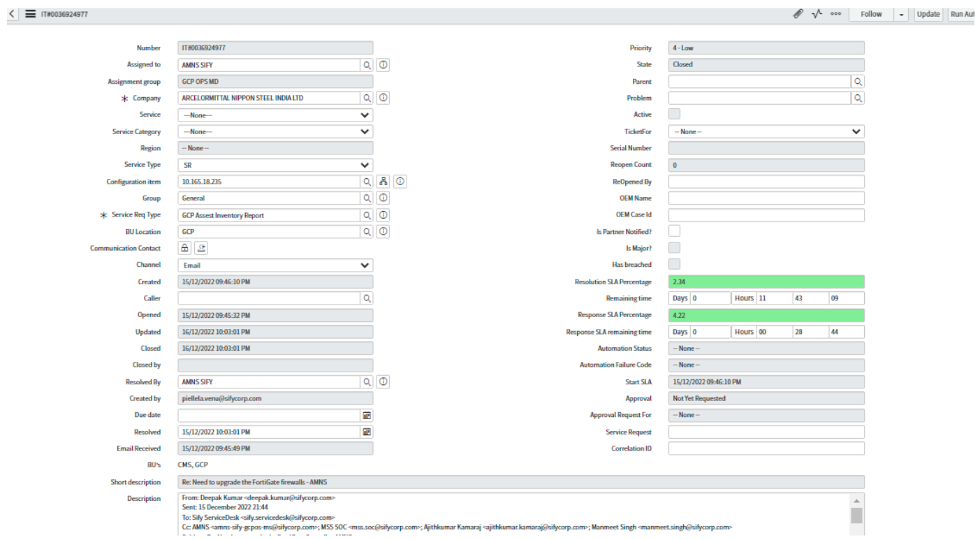The height and width of the screenshot is (540, 980).
Task: Open the Channel dropdown showing Email
Action: (275, 265)
